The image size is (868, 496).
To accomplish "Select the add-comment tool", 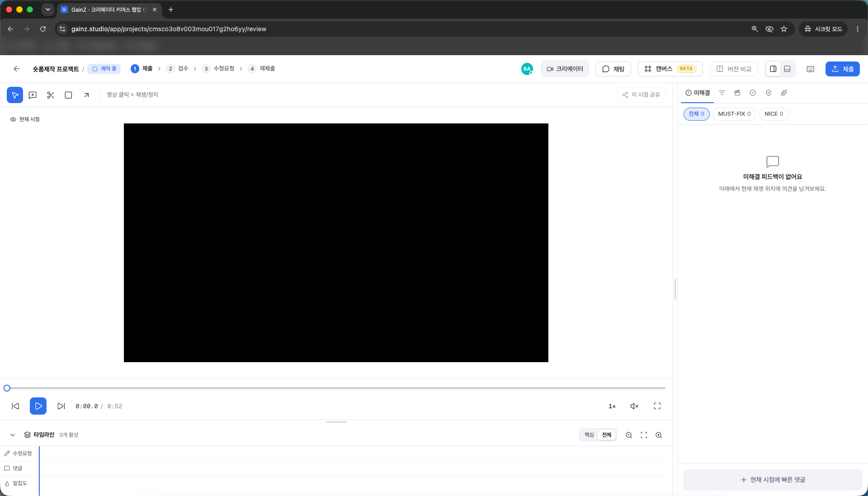I will 33,95.
